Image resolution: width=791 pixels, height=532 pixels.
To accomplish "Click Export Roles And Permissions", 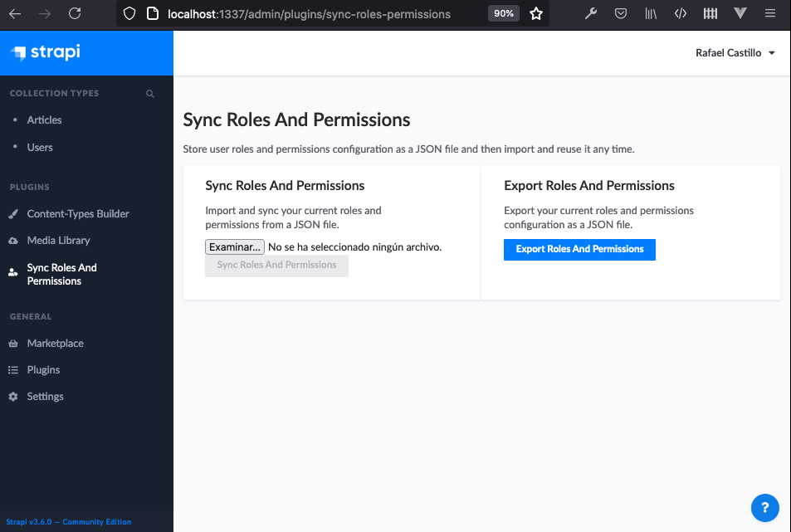I will (x=579, y=249).
